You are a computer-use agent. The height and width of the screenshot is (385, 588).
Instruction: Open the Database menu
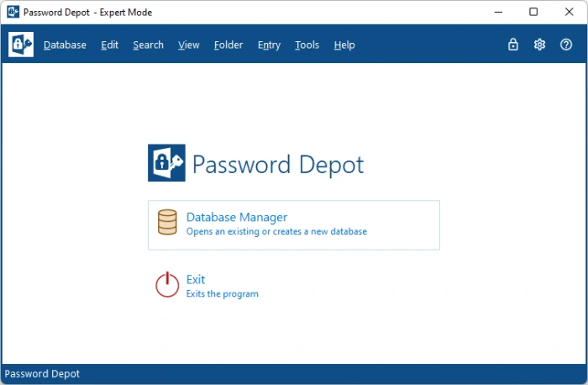[x=65, y=45]
